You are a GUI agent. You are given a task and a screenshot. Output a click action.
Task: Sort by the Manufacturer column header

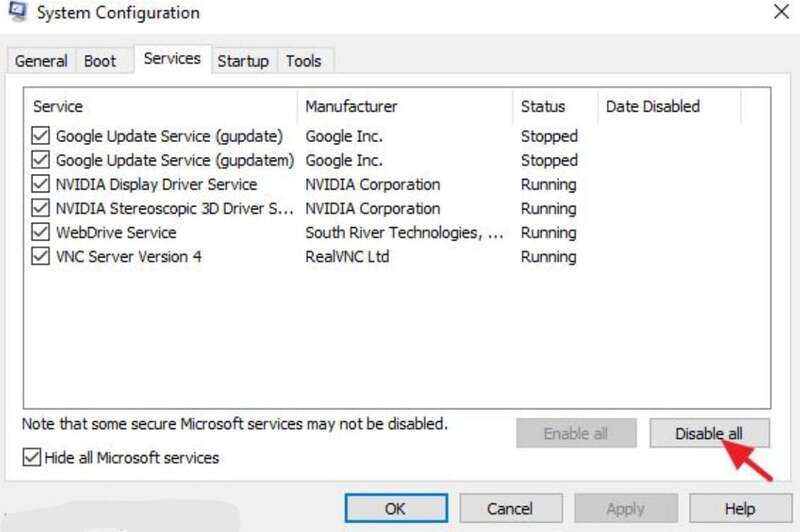[405, 106]
